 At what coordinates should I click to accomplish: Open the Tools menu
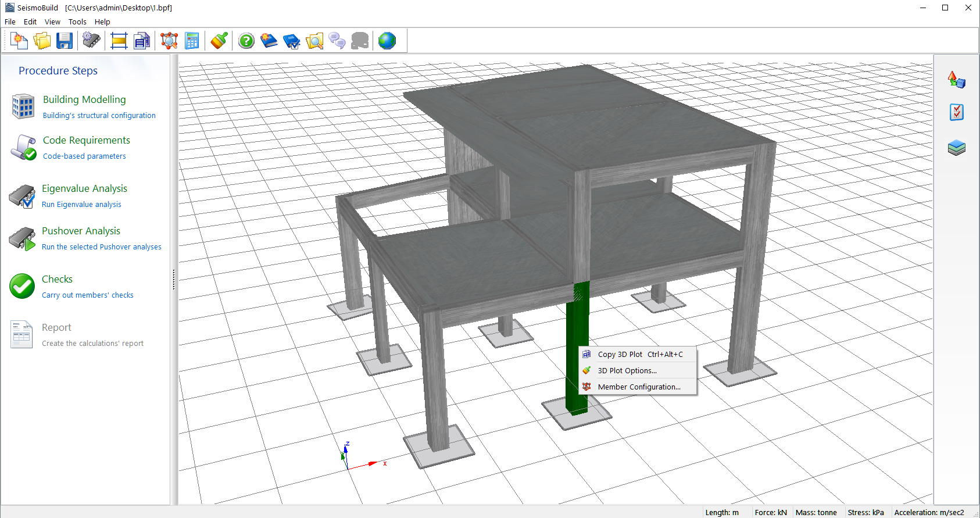tap(77, 22)
